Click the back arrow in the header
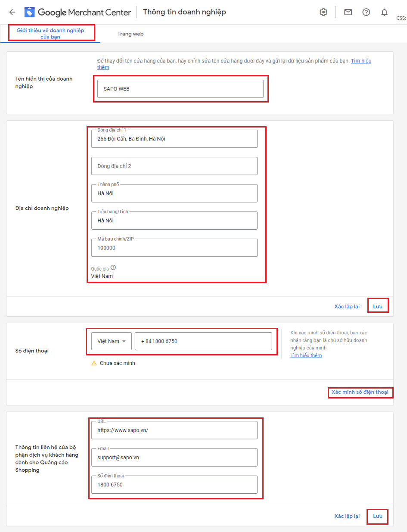The height and width of the screenshot is (532, 407). (x=12, y=12)
